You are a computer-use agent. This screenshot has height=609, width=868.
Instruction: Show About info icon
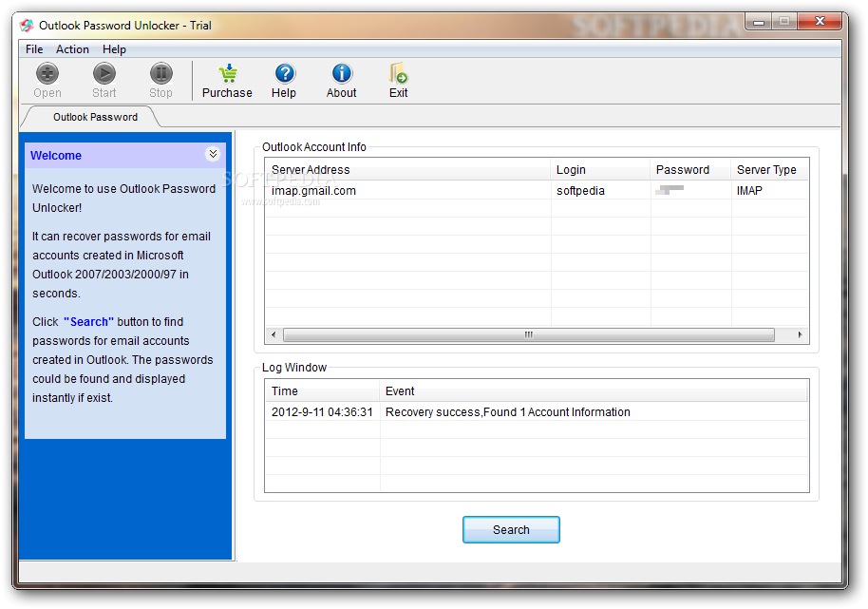tap(342, 73)
